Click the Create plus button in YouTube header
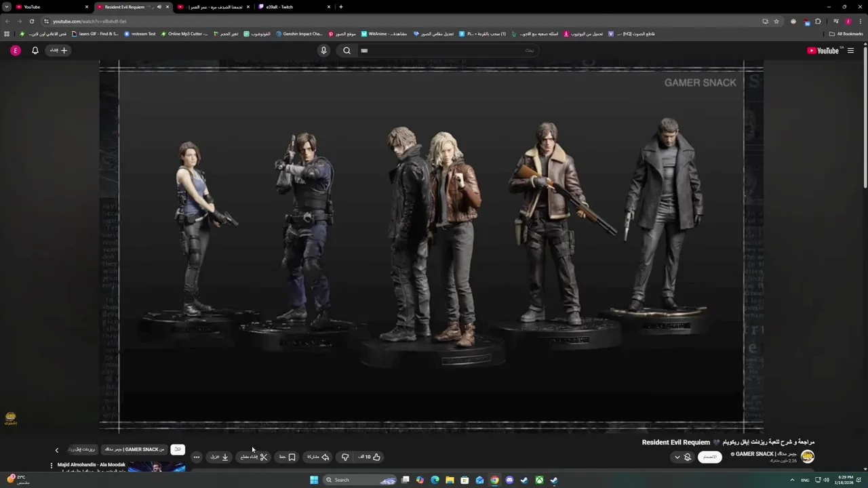 point(58,50)
